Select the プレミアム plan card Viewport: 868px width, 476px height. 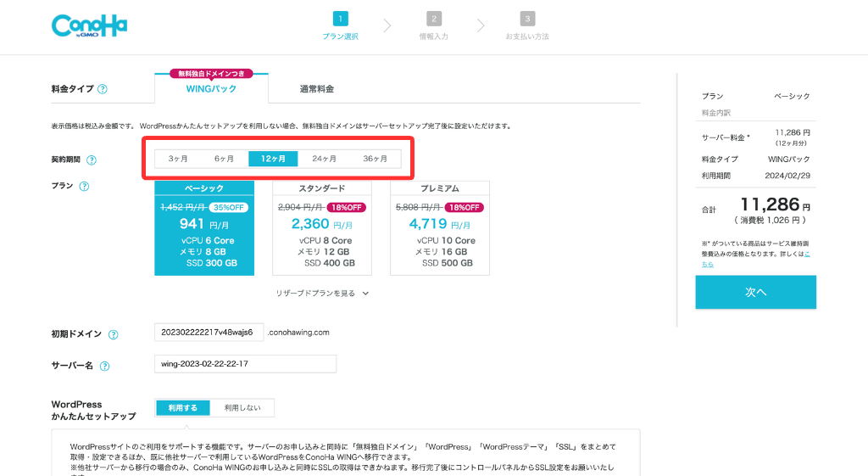[x=440, y=227]
